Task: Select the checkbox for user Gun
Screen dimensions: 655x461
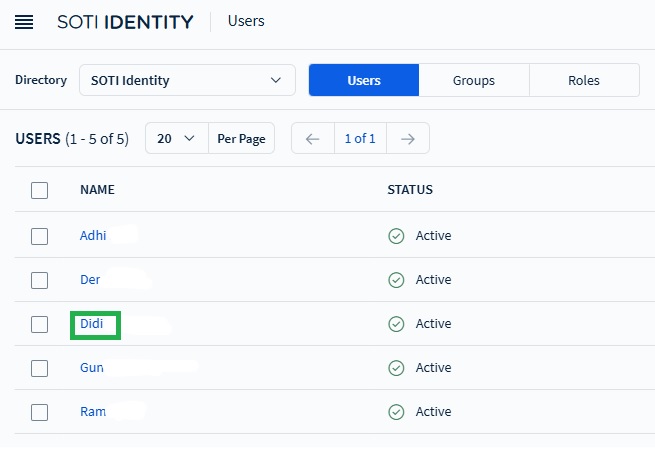Action: point(40,368)
